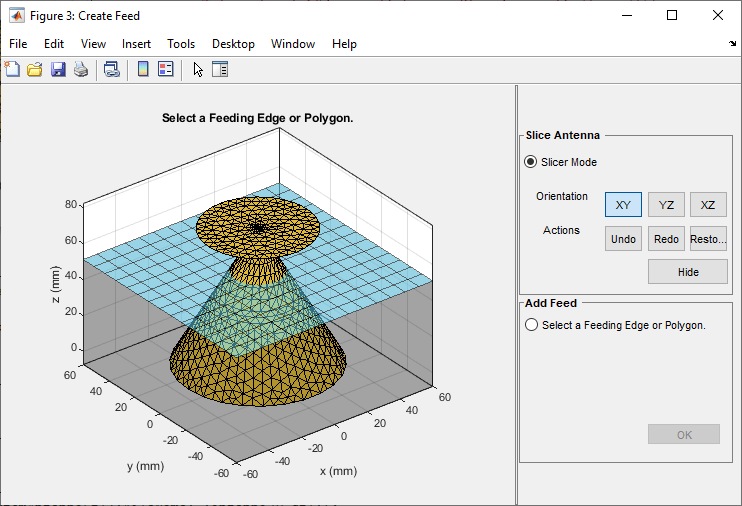The image size is (742, 506).
Task: Expand the toolbar dock arrow at menu bar right
Action: [x=732, y=44]
